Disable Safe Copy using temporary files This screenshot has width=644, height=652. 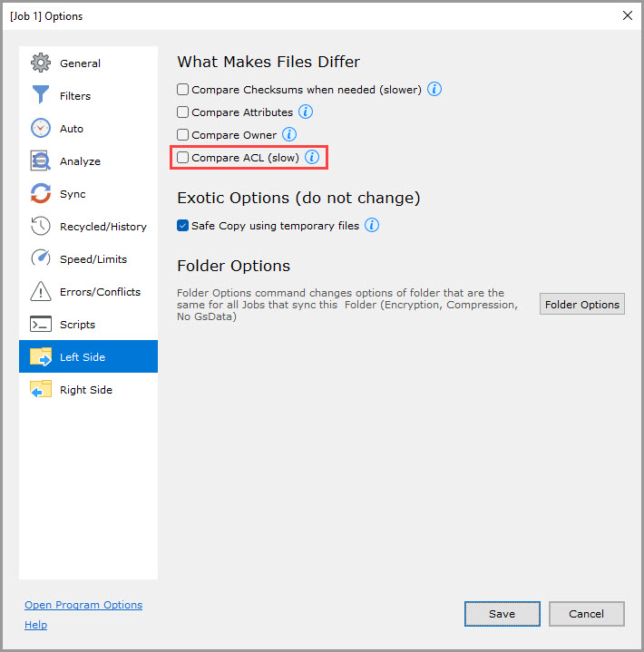tap(183, 226)
